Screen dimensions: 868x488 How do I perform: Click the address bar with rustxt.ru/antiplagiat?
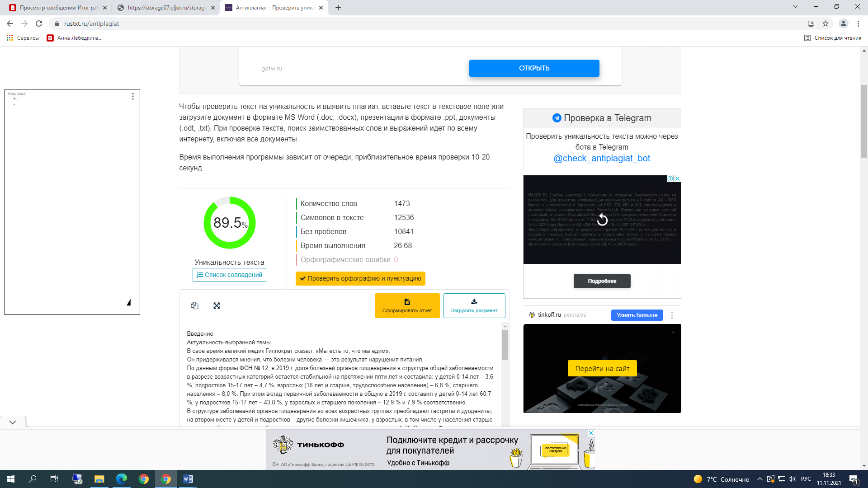[429, 23]
